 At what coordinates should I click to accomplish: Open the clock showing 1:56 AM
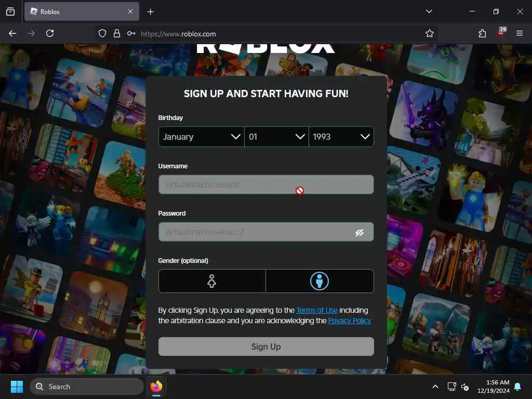coord(494,387)
